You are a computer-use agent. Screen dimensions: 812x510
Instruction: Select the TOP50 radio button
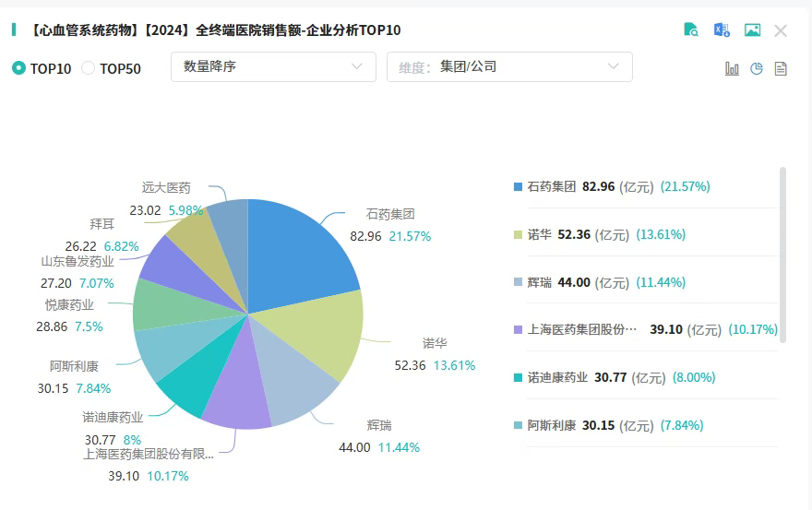(89, 68)
